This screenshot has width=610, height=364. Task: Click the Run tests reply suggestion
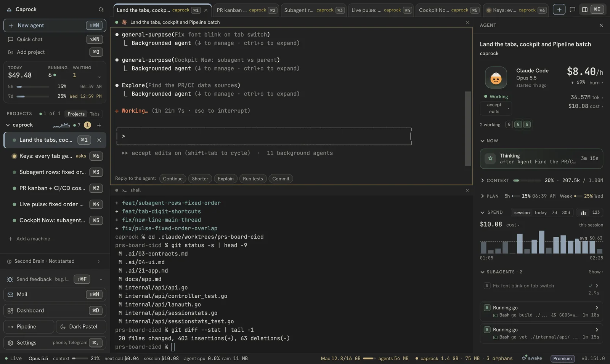pyautogui.click(x=253, y=179)
